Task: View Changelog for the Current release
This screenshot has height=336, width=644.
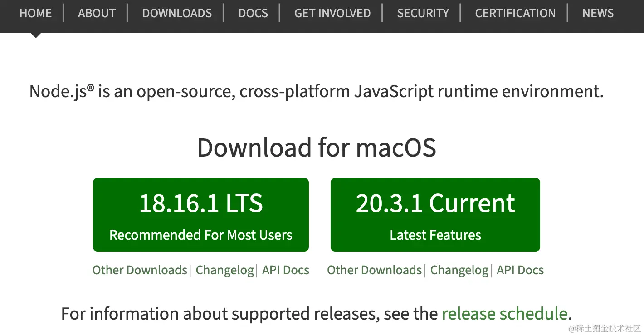Action: 459,270
